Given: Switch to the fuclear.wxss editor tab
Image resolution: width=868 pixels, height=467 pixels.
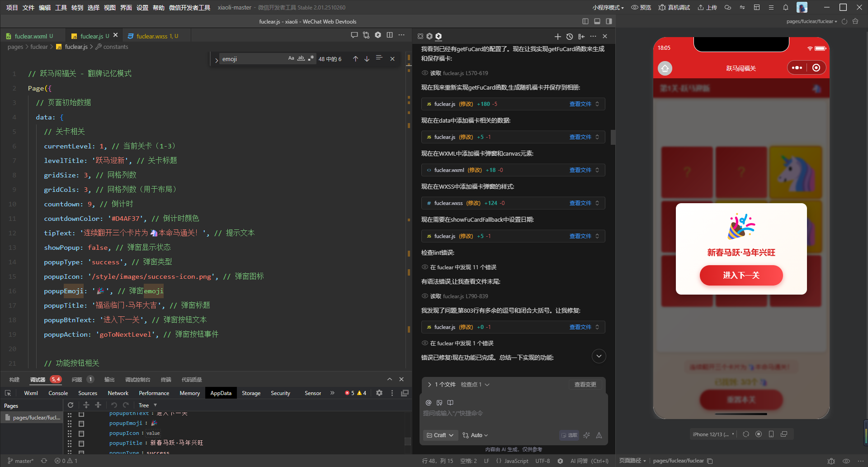Looking at the screenshot, I should point(156,36).
